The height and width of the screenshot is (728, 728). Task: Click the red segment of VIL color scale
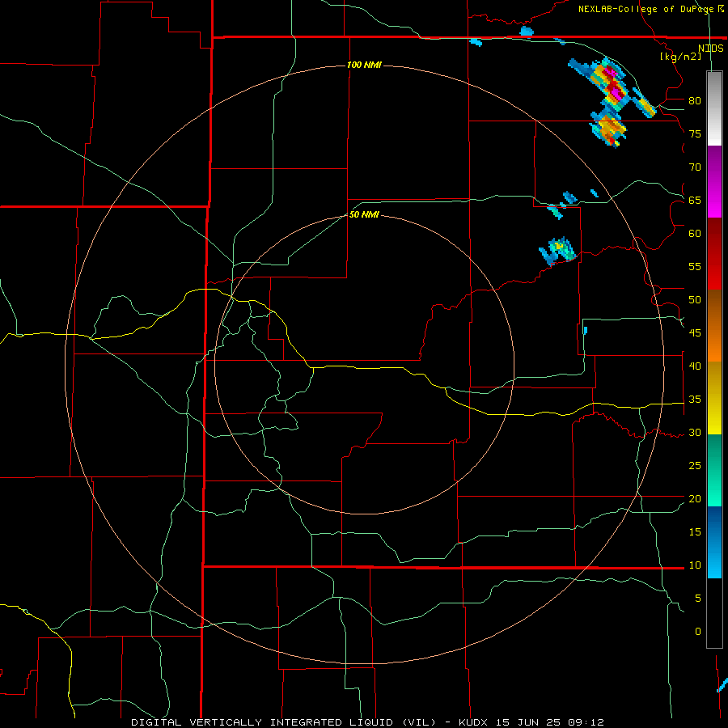(x=714, y=254)
